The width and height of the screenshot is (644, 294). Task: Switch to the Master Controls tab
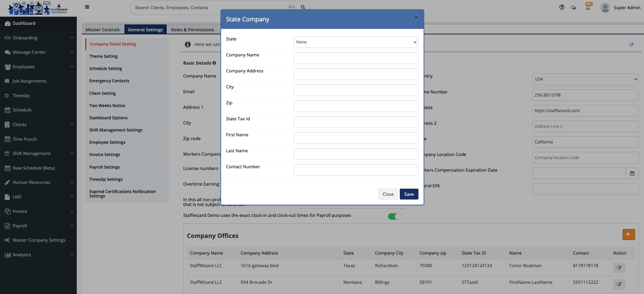(103, 30)
